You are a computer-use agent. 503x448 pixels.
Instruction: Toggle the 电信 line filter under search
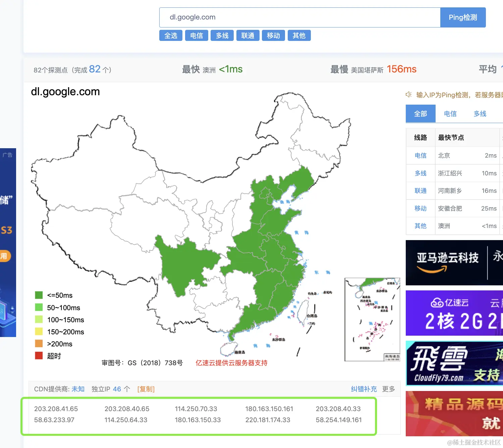click(197, 36)
